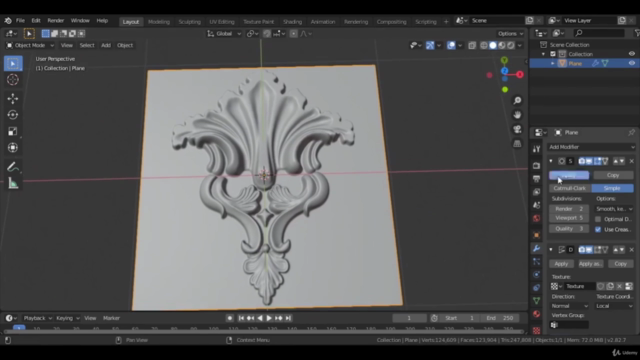Hide the Plane object in outliner

click(631, 63)
